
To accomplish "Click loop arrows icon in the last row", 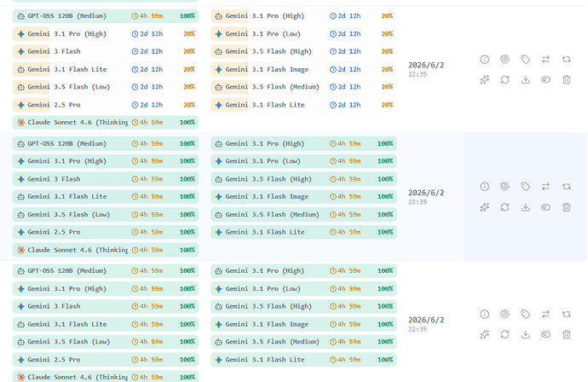I will 566,314.
